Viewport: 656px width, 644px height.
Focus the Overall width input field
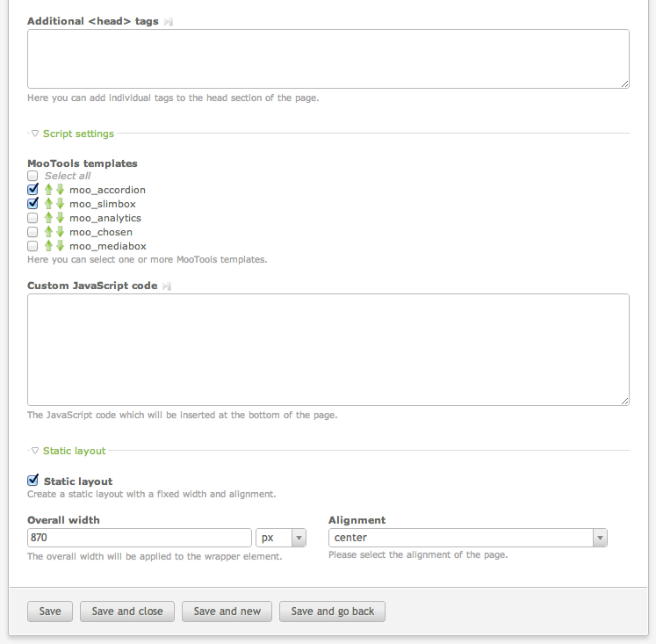[140, 538]
